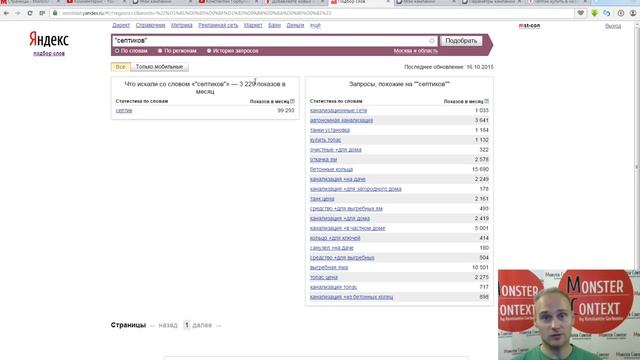Open the Справочник link in the top navigation
The image size is (640, 360).
tap(151, 25)
